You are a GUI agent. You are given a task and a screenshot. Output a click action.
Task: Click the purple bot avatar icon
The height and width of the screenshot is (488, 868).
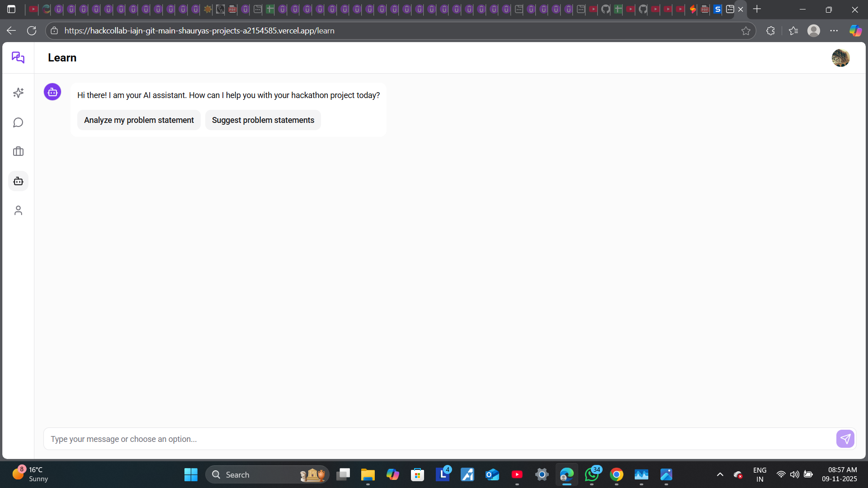[52, 92]
